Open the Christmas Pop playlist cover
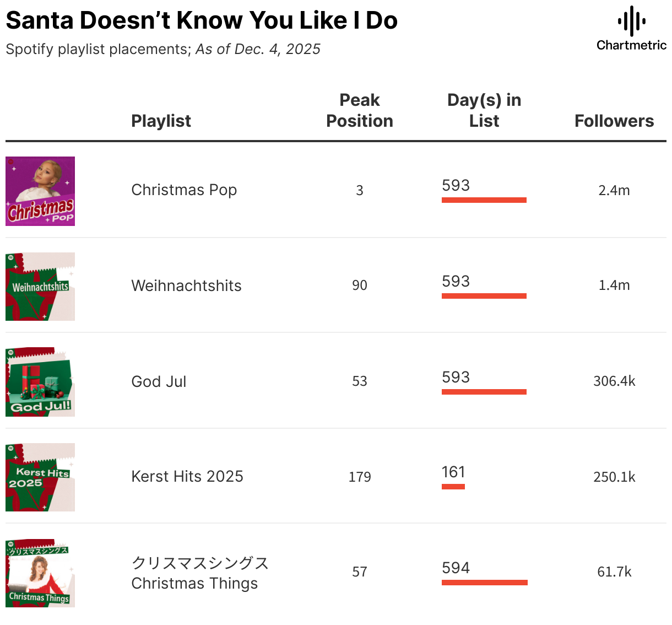 pyautogui.click(x=40, y=191)
